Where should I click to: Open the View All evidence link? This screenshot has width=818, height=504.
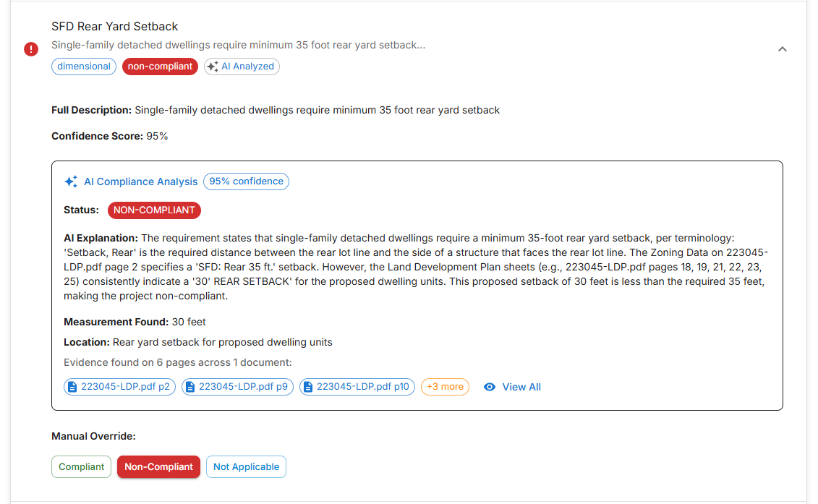[x=521, y=387]
